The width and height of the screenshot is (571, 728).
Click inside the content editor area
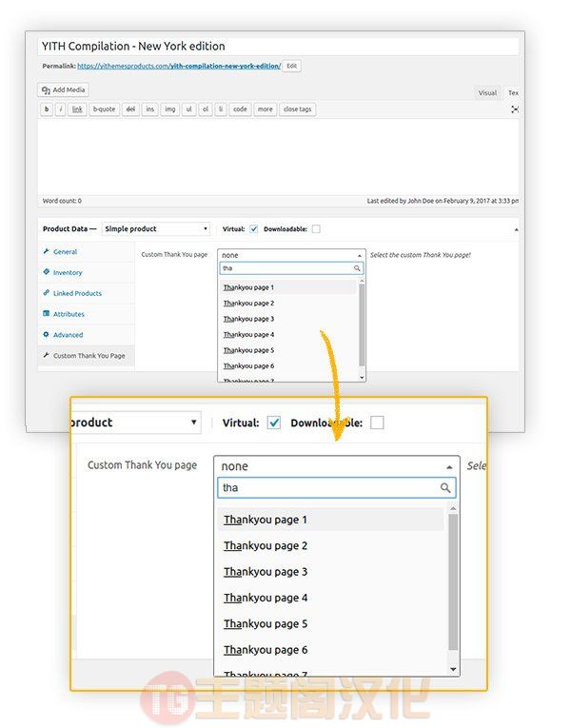pyautogui.click(x=278, y=156)
